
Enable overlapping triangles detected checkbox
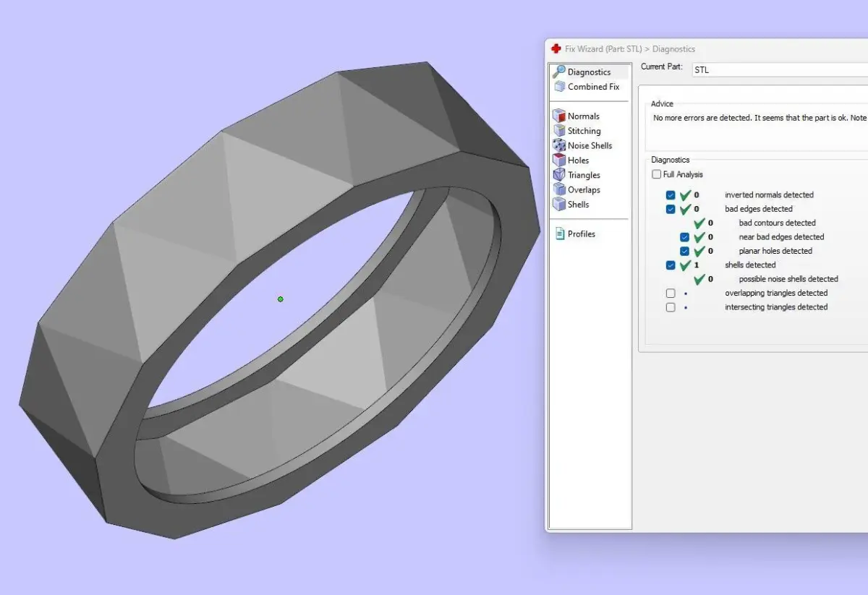[671, 293]
